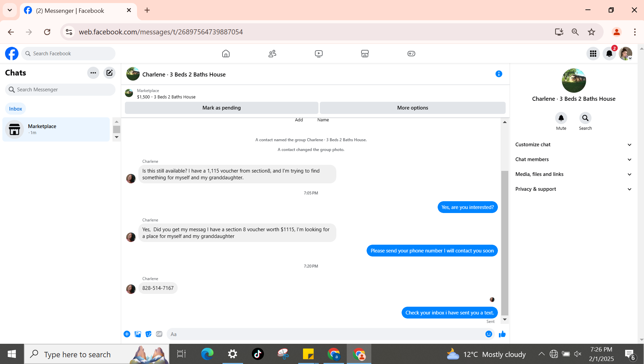
Task: Select 'Yes, are you interested?' message
Action: [x=468, y=207]
